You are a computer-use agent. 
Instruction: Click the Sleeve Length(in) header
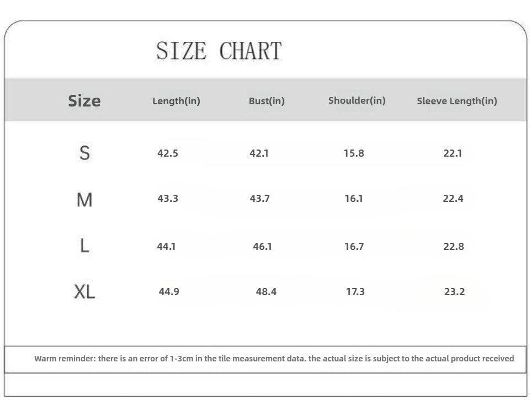coord(457,101)
